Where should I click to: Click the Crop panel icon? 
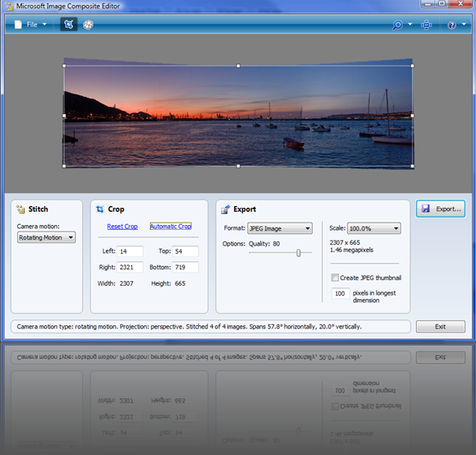(100, 209)
